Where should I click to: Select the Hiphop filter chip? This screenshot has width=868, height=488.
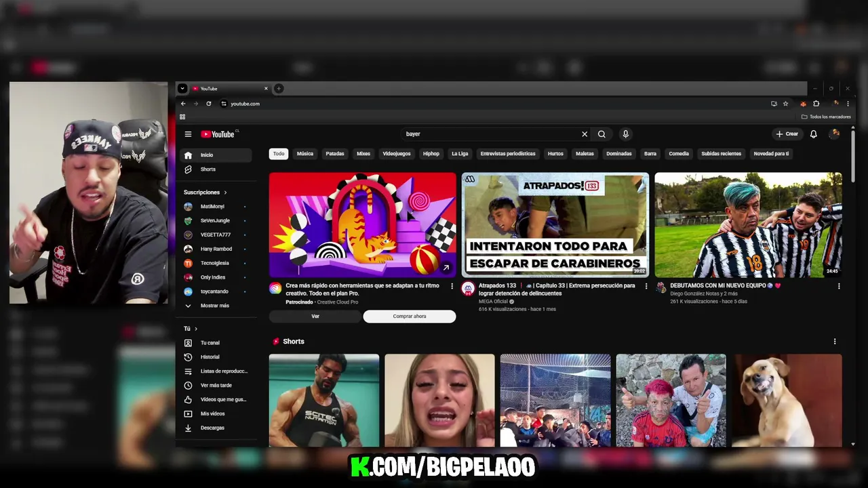(x=431, y=154)
